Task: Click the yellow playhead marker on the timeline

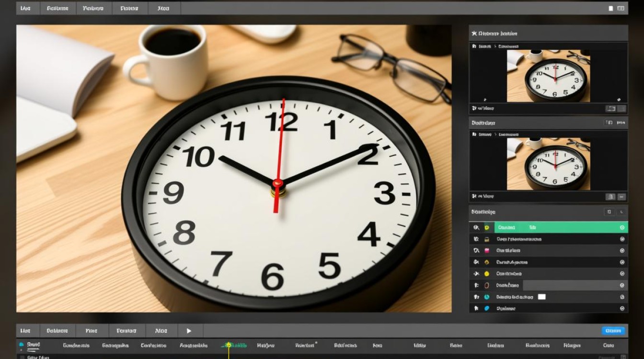Action: [x=229, y=345]
